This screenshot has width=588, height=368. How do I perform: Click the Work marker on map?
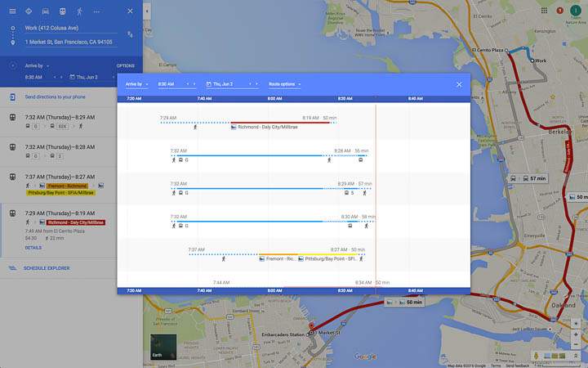point(532,61)
